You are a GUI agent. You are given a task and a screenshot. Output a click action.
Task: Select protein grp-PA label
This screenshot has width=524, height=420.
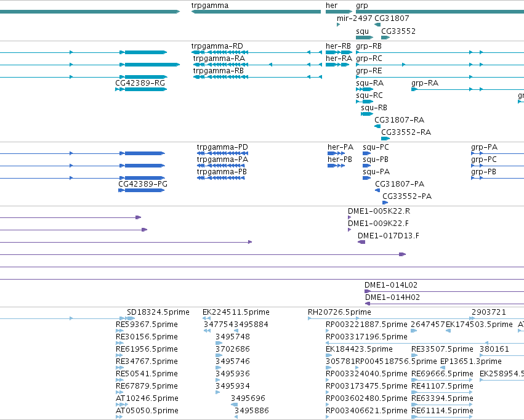(484, 147)
